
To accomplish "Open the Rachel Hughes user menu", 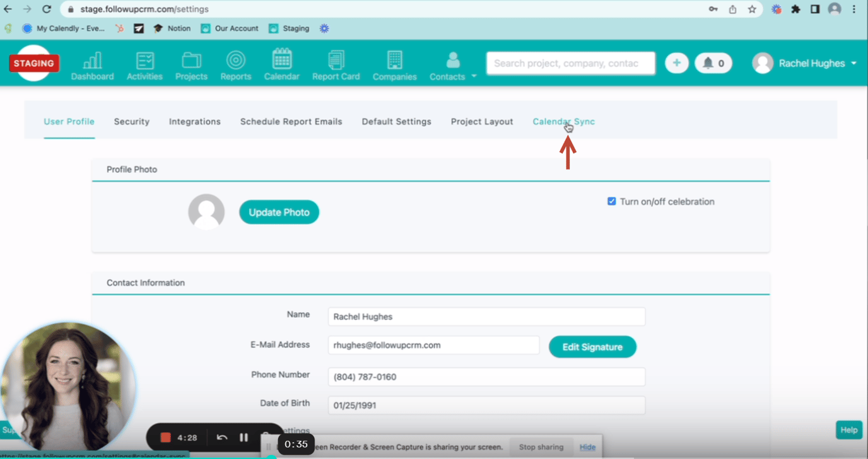I will pyautogui.click(x=805, y=63).
